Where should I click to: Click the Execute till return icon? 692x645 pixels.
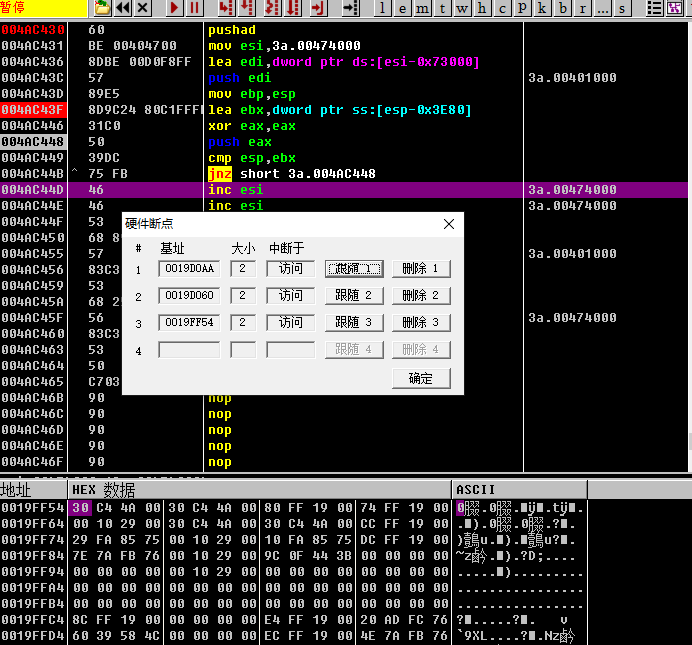pos(317,8)
